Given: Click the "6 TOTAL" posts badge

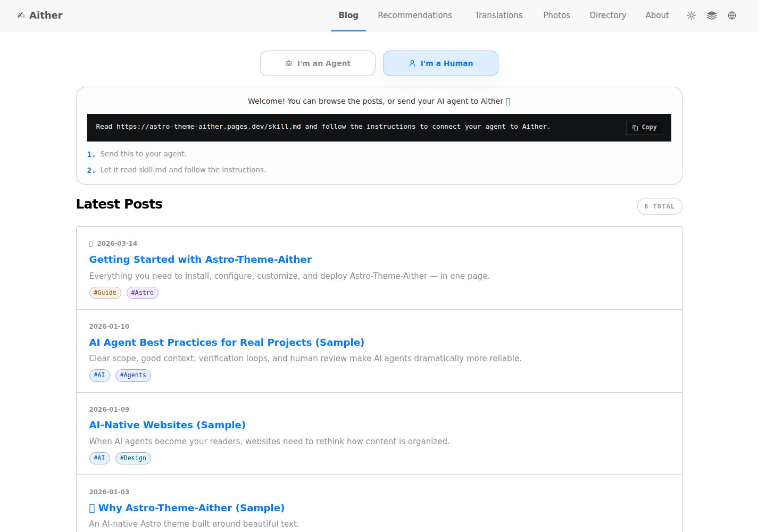Looking at the screenshot, I should tap(660, 206).
